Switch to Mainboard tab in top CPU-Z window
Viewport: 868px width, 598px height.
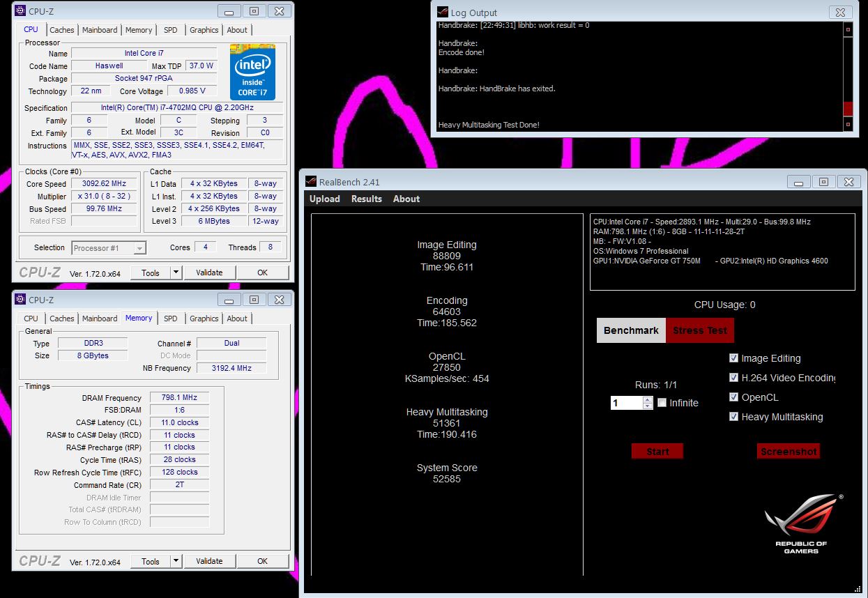pyautogui.click(x=100, y=30)
